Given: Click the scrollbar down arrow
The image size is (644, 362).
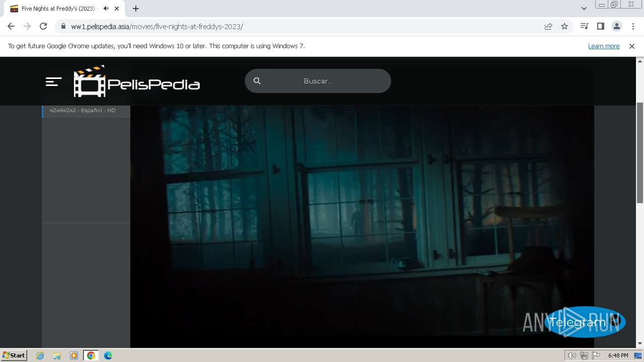Looking at the screenshot, I should [640, 343].
